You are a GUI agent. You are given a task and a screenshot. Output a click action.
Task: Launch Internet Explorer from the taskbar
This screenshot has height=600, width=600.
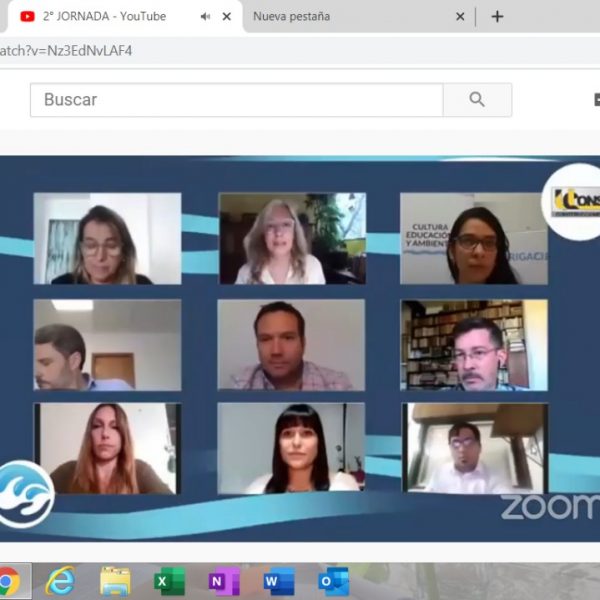(61, 581)
